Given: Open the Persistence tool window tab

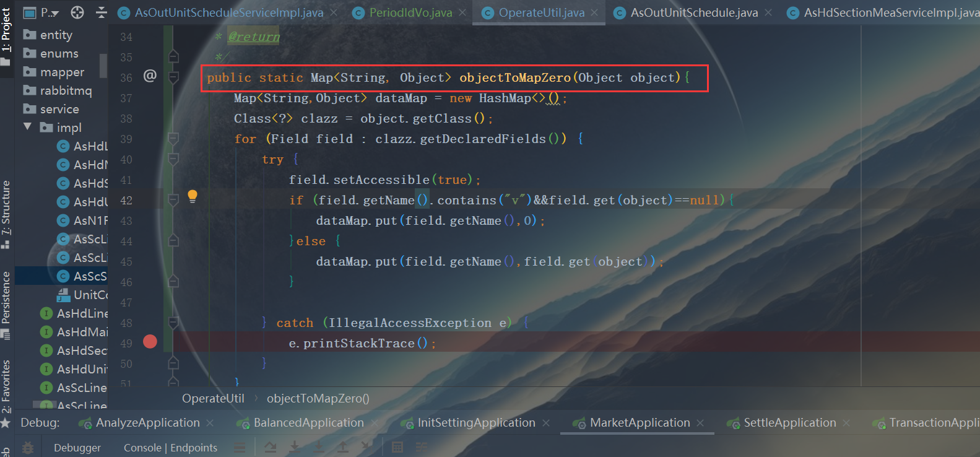Looking at the screenshot, I should click(6, 305).
